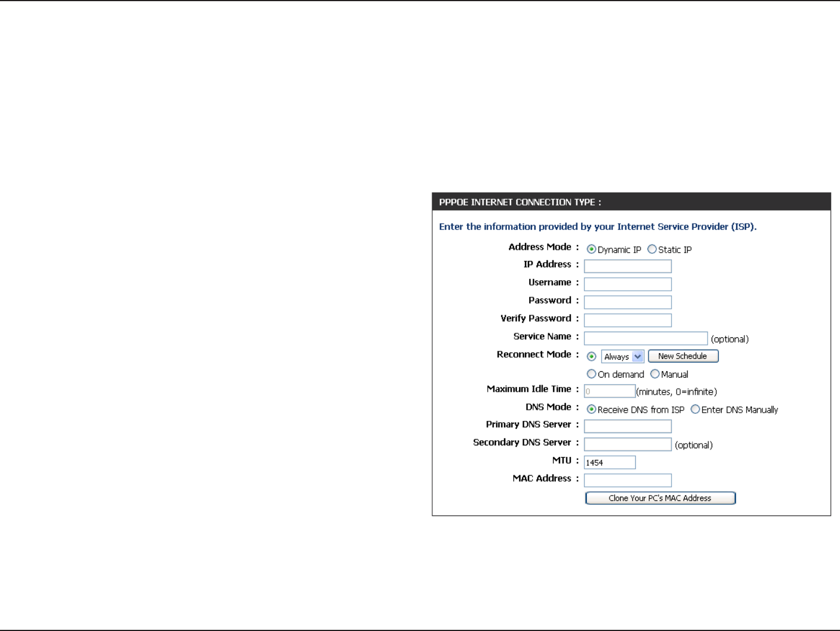The image size is (840, 631).
Task: Click the Verify Password input field
Action: 628,320
